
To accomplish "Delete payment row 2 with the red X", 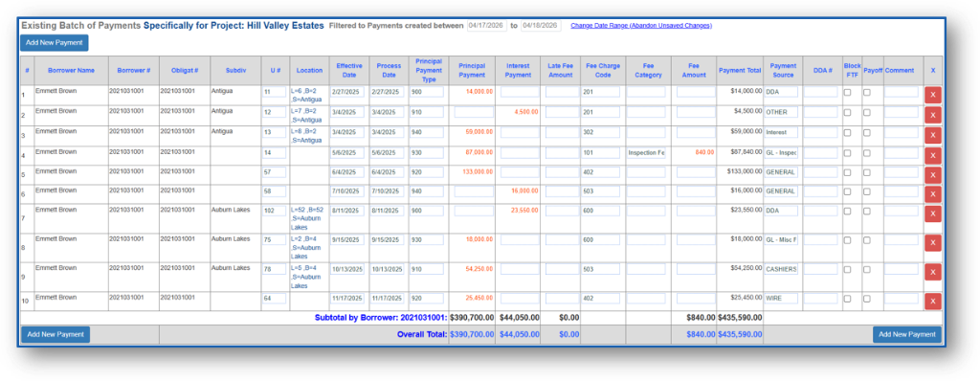I will click(x=932, y=115).
